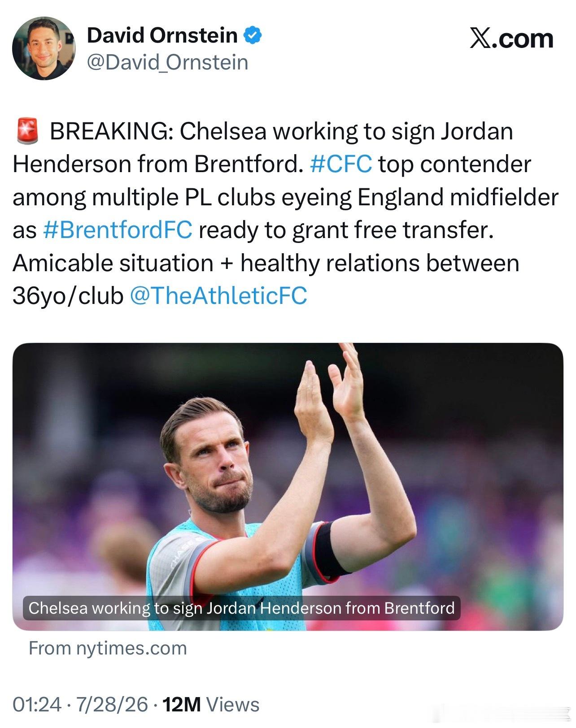The image size is (576, 728).
Task: Click the 01:24 post timestamp
Action: tap(37, 704)
